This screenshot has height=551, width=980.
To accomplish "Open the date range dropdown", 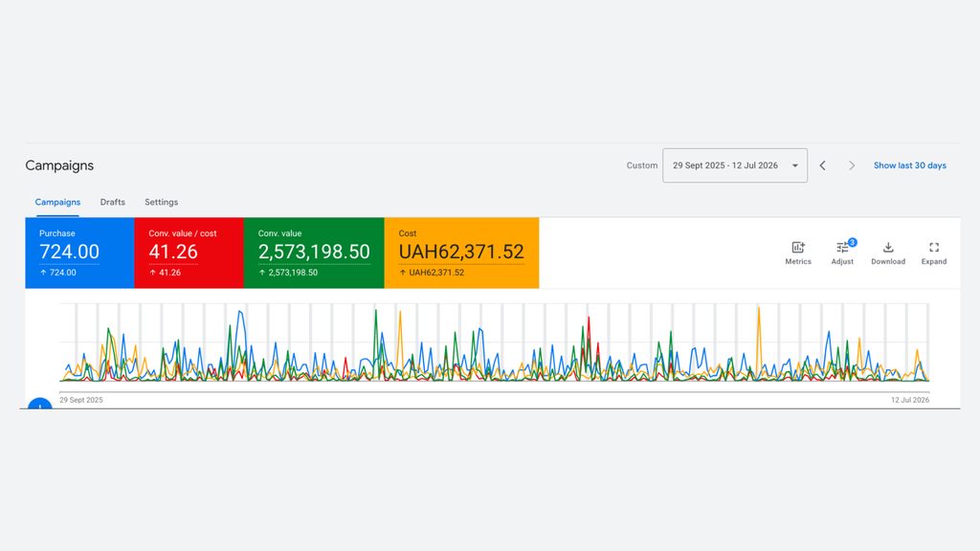I will (x=735, y=165).
